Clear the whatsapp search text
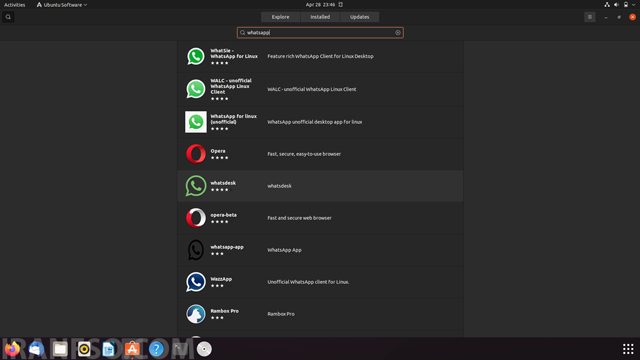Screen dimensions: 640x360 pos(398,33)
